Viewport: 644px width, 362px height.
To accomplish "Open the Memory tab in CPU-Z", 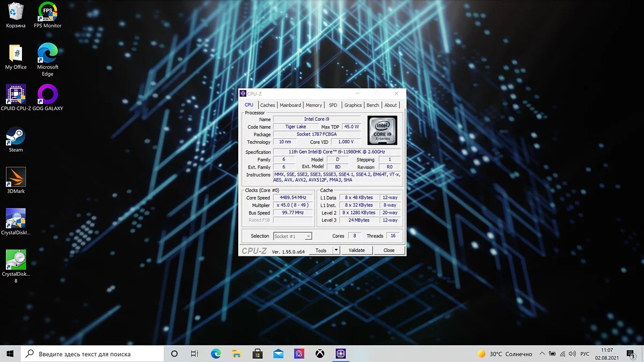I will click(314, 105).
